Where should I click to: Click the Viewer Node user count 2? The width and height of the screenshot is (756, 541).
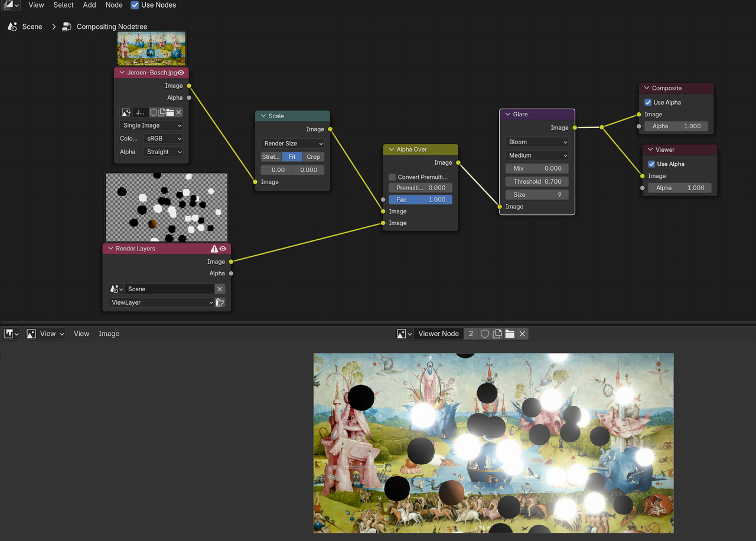point(471,334)
